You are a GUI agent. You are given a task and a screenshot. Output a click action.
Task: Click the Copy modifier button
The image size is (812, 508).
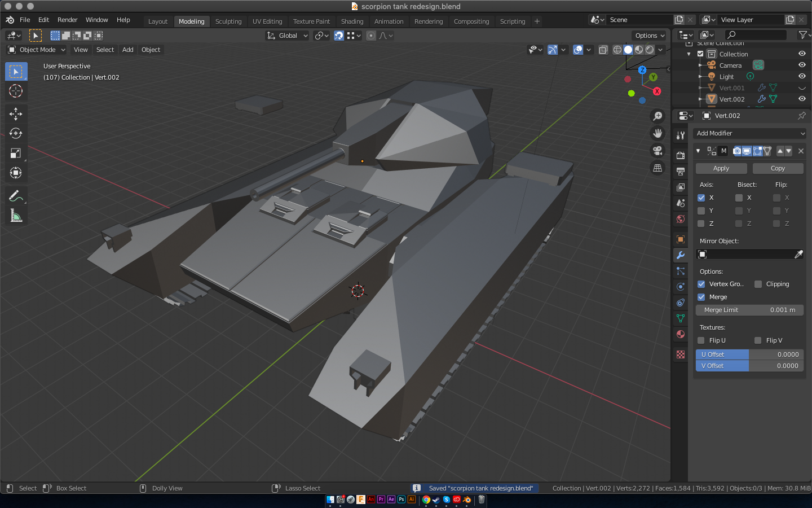point(778,168)
